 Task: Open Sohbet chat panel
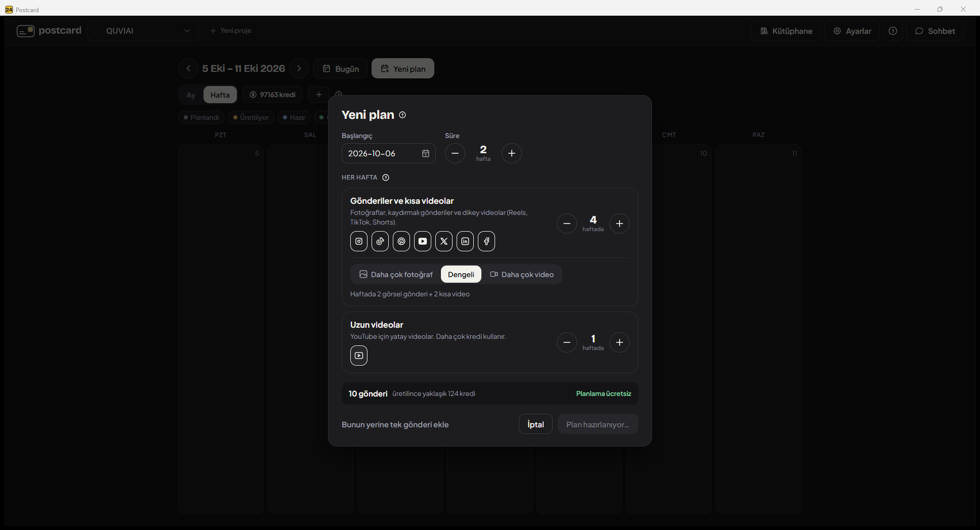pyautogui.click(x=935, y=31)
